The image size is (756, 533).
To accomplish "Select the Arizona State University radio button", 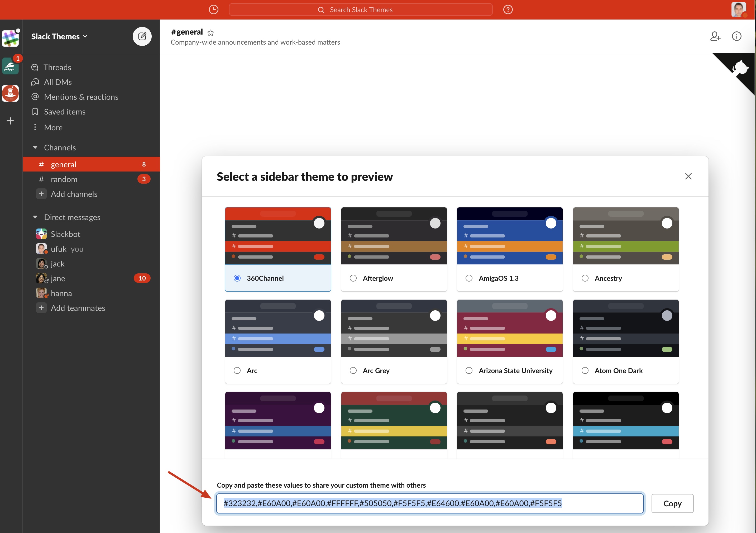I will (x=469, y=370).
